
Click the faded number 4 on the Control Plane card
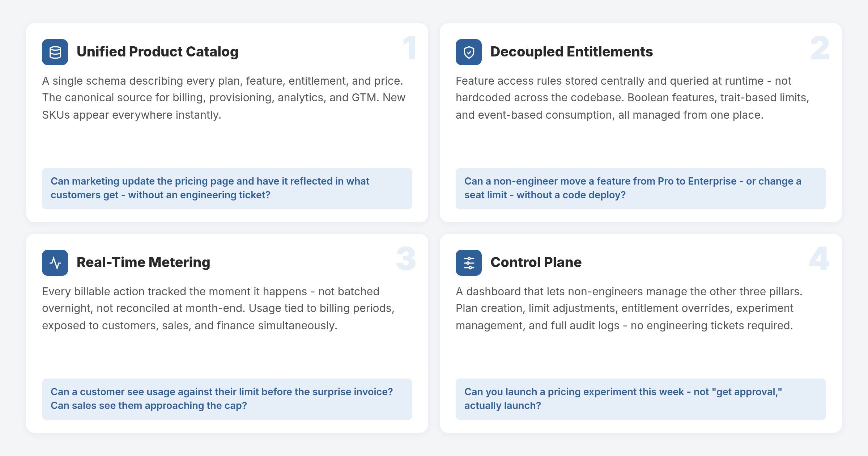point(819,258)
